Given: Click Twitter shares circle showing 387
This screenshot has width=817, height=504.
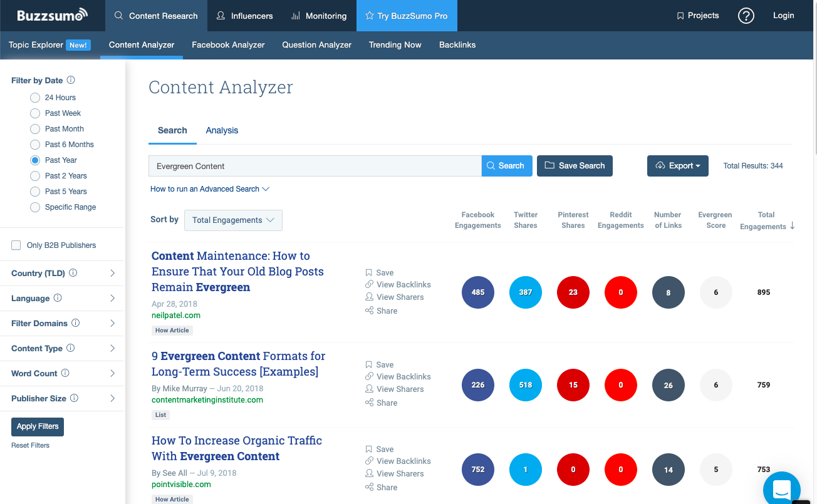Looking at the screenshot, I should [526, 292].
